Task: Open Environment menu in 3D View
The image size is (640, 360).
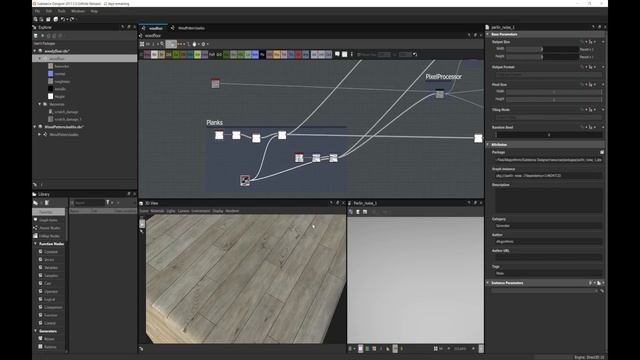Action: [201, 211]
